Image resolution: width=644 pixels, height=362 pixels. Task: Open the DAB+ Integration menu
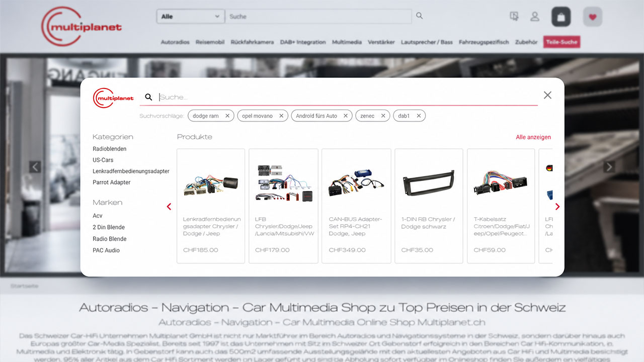pos(303,42)
